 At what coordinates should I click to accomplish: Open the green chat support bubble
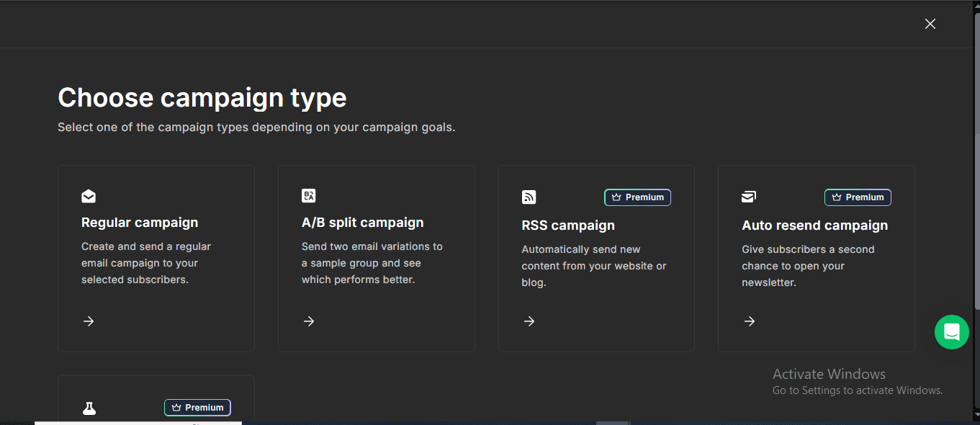click(952, 332)
